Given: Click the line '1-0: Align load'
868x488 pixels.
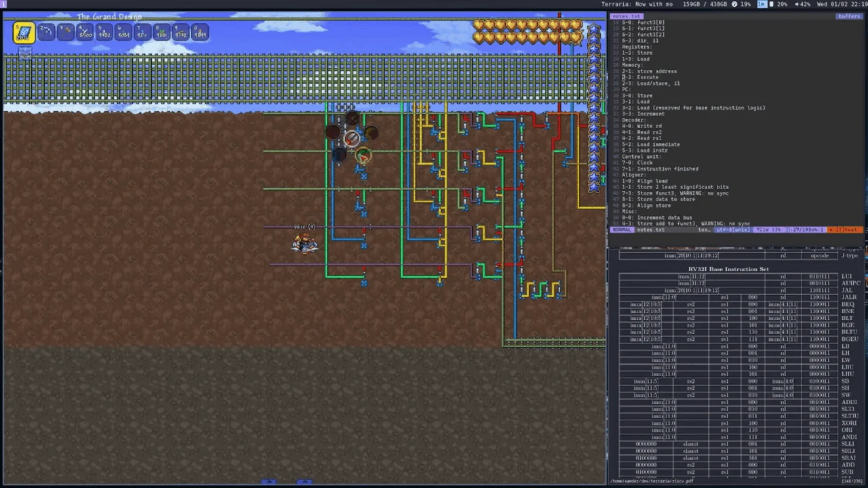Looking at the screenshot, I should click(644, 181).
